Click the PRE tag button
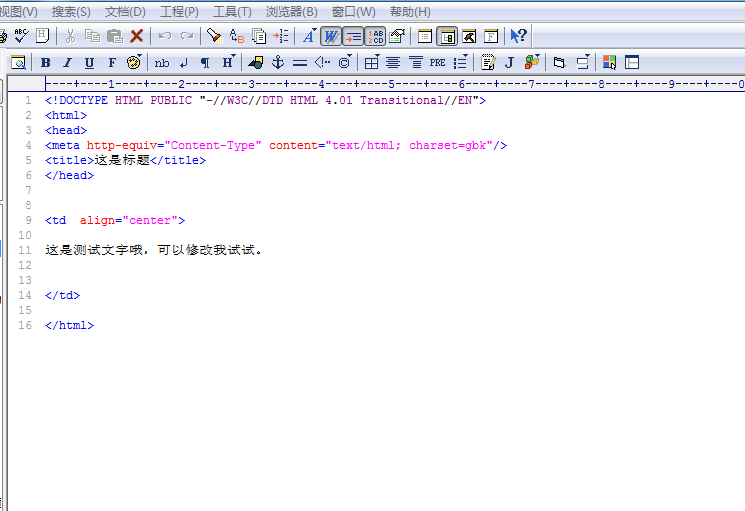 (x=438, y=62)
